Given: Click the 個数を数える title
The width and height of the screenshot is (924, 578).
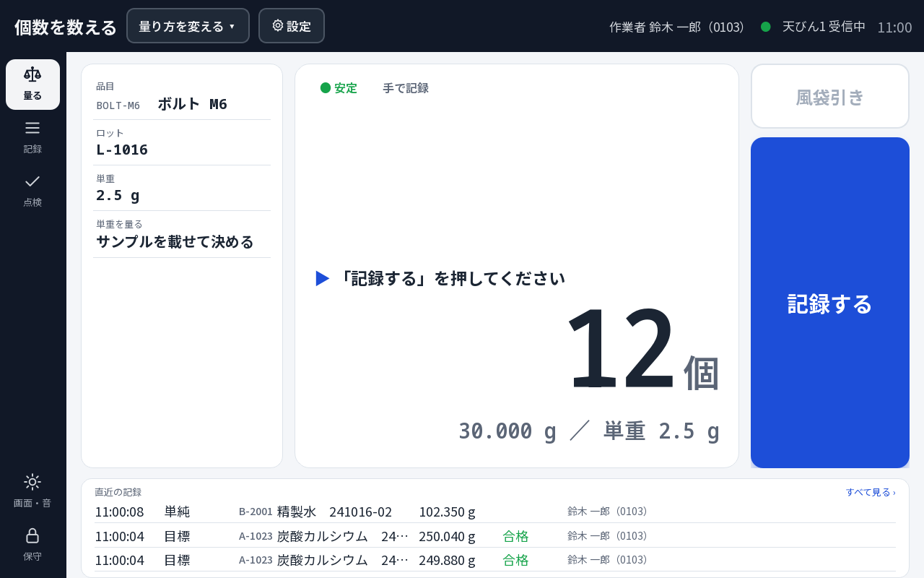Looking at the screenshot, I should pyautogui.click(x=66, y=27).
